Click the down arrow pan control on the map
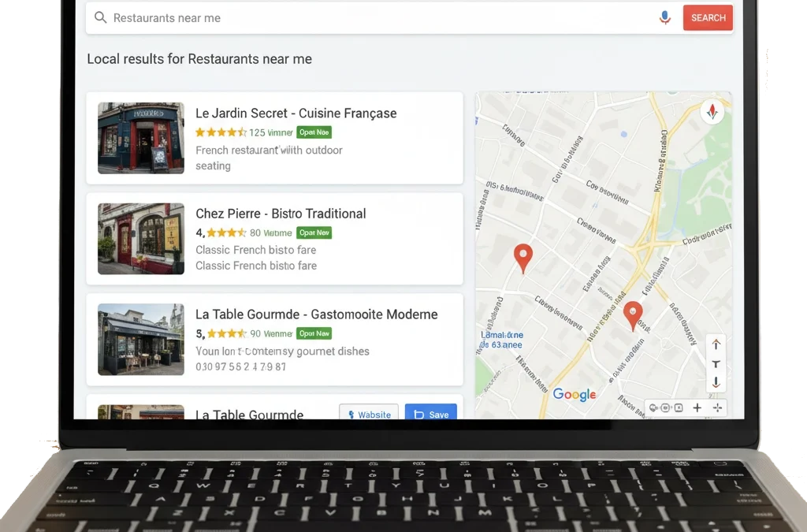This screenshot has height=532, width=807. coord(716,383)
